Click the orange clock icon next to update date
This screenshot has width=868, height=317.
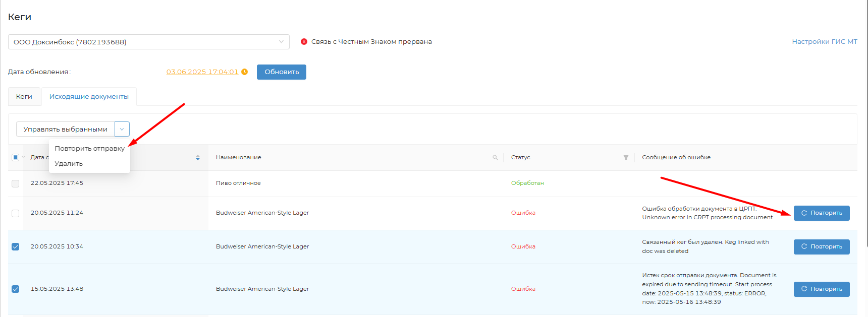[x=245, y=72]
